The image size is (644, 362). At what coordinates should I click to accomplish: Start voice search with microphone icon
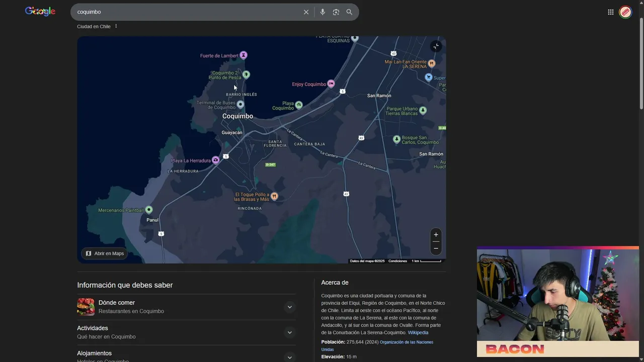tap(323, 12)
